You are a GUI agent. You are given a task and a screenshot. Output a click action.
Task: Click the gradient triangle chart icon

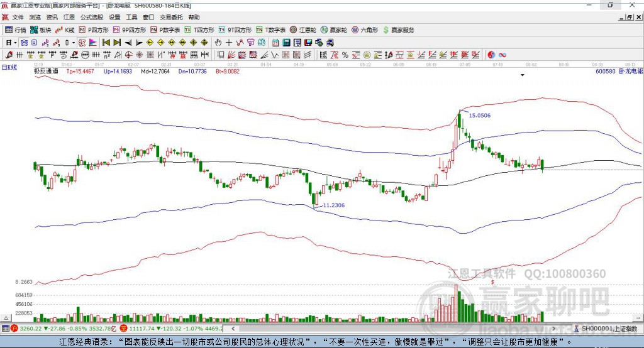[x=93, y=43]
